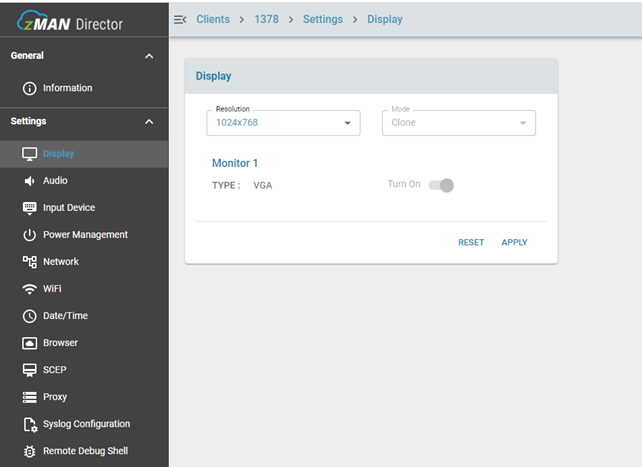Click the Input Device keyboard icon
Viewport: 642px width, 467px height.
(x=29, y=208)
